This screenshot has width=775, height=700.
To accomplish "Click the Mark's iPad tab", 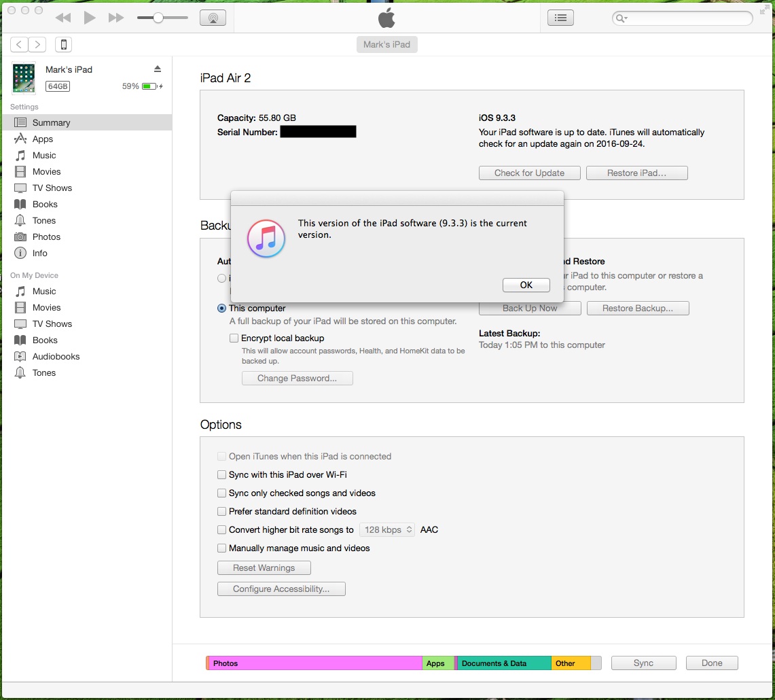I will pos(387,45).
